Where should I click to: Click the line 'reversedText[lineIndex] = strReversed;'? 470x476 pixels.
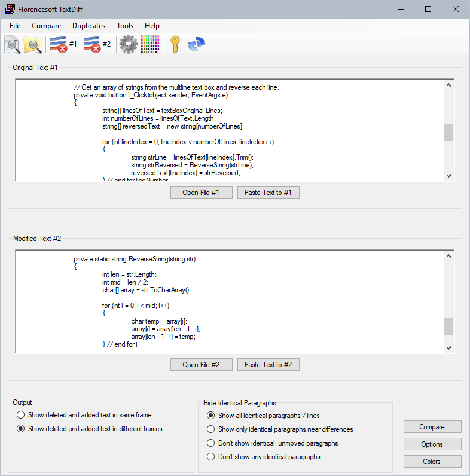click(x=185, y=173)
